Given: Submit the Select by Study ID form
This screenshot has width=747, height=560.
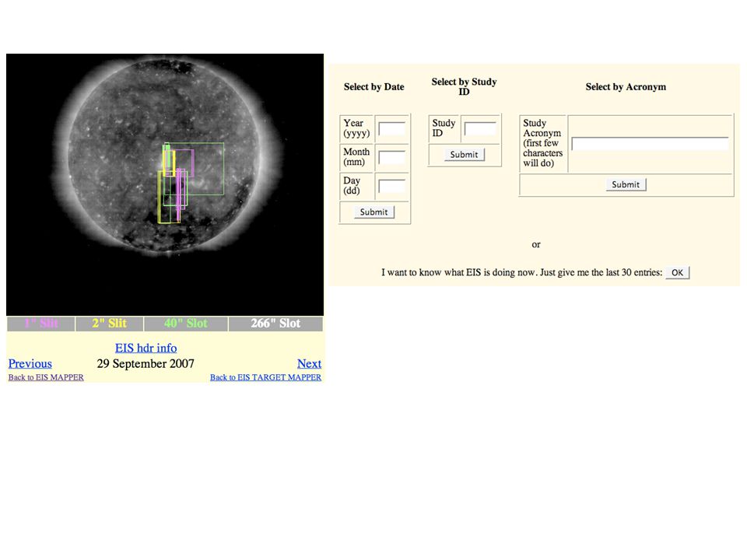Looking at the screenshot, I should point(464,154).
